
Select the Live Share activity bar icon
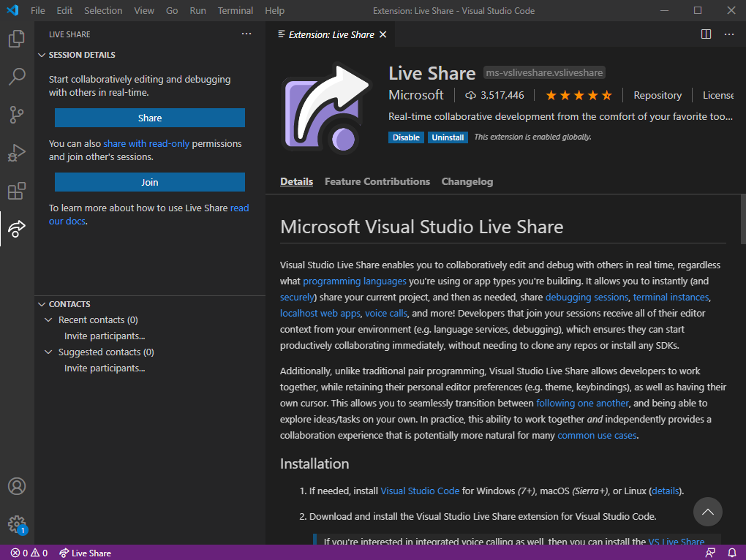point(16,229)
